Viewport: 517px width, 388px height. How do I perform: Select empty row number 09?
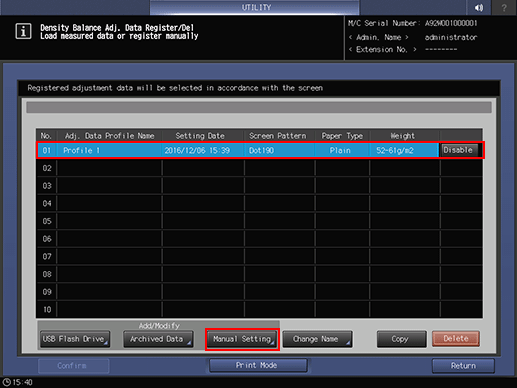[x=259, y=292]
